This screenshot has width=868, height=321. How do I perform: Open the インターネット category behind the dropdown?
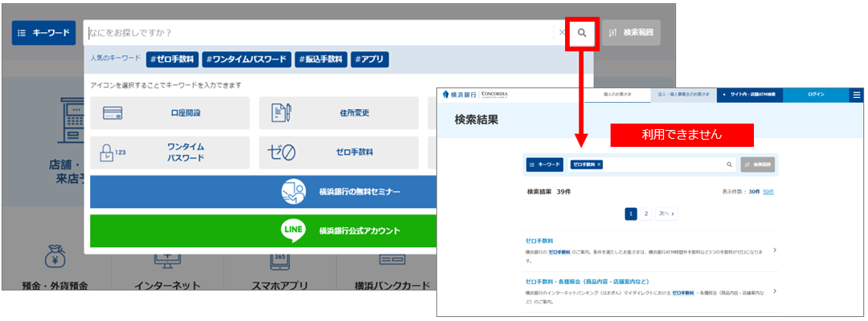(x=167, y=272)
